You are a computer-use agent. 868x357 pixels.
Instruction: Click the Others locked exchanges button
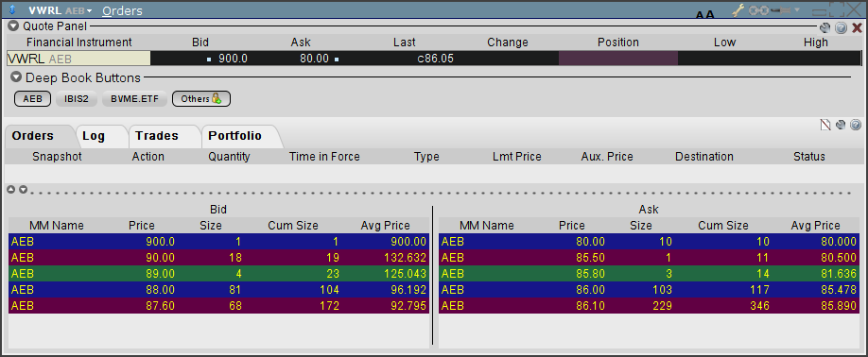click(201, 99)
